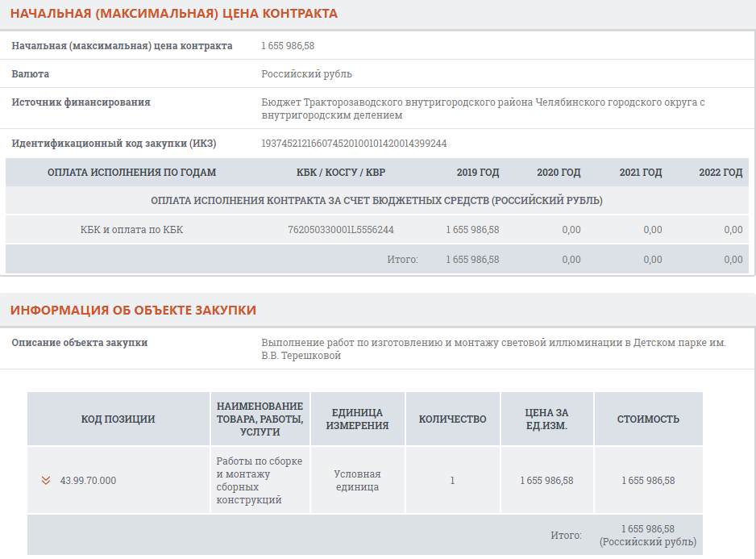Click the quantity value '1'
The height and width of the screenshot is (559, 756).
(x=452, y=481)
